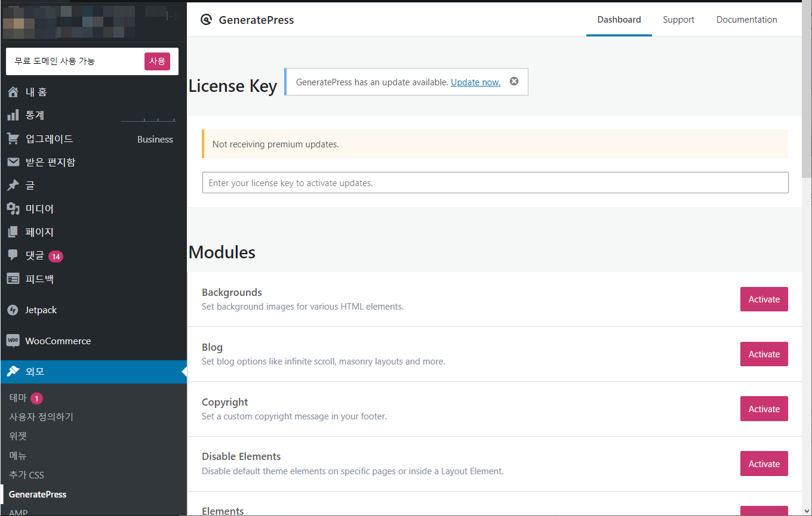Click the Disable Elements module title
812x516 pixels.
tap(241, 456)
